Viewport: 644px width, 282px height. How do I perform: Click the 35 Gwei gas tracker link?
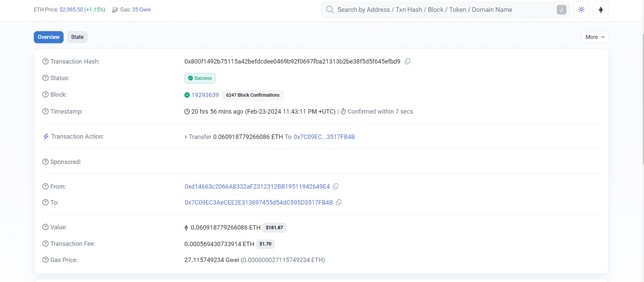(x=141, y=9)
